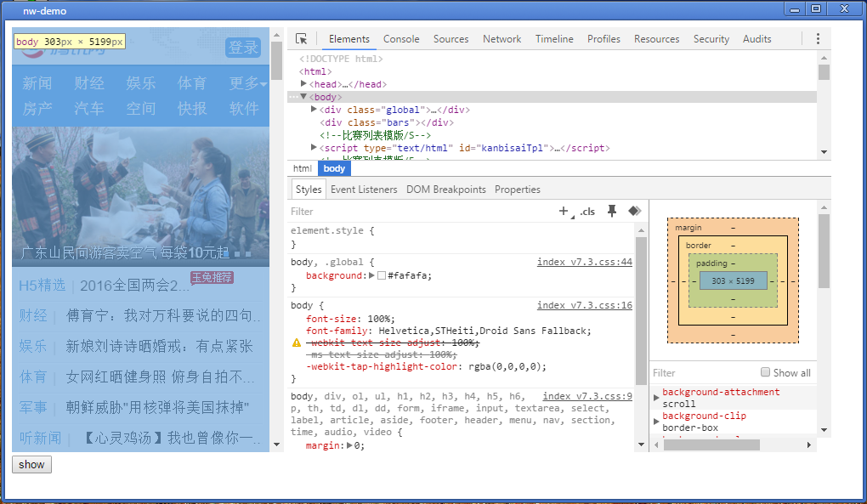Screen dimensions: 867x504
Task: Collapse the body element node
Action: tap(303, 97)
